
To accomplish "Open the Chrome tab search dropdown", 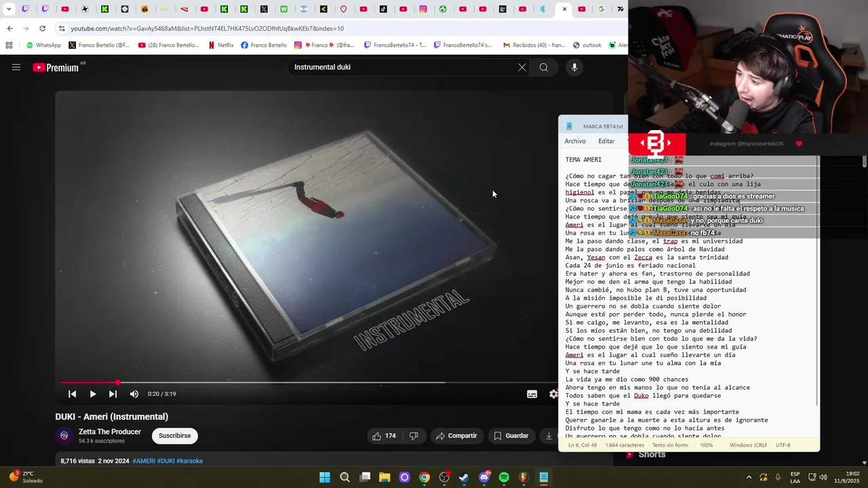I will click(9, 9).
